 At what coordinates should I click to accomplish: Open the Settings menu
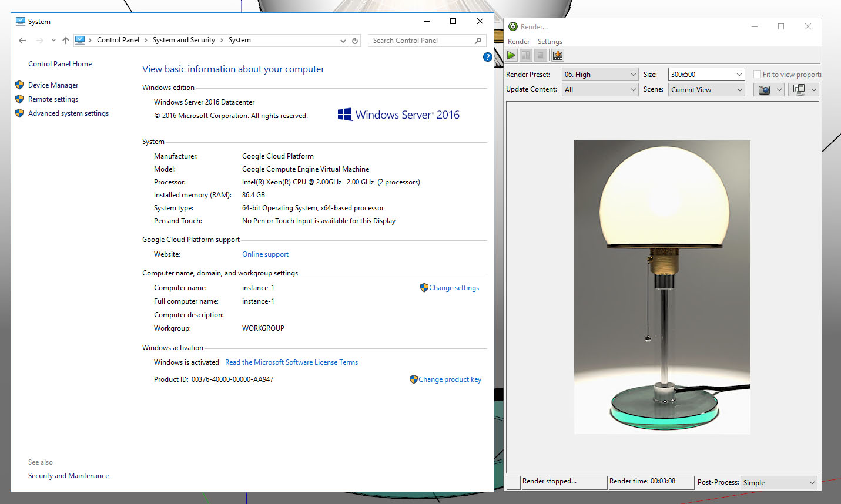coord(550,42)
